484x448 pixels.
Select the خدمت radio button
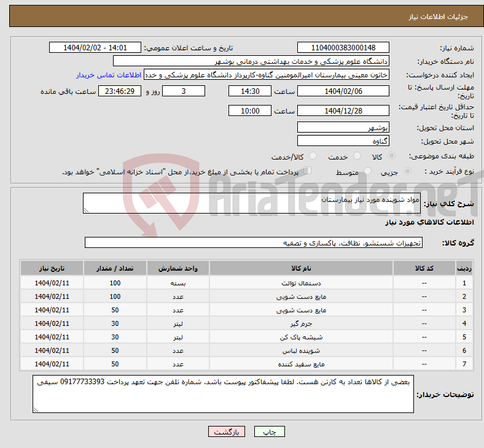[x=357, y=156]
